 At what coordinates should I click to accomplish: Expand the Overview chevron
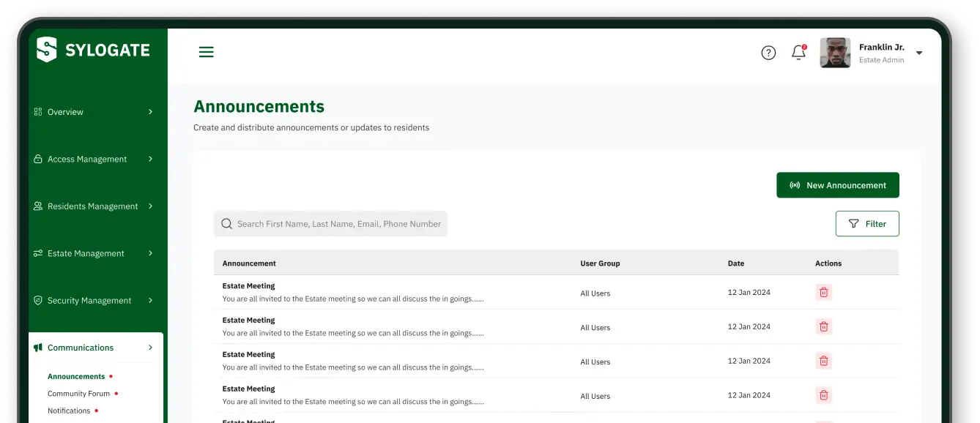pyautogui.click(x=151, y=112)
